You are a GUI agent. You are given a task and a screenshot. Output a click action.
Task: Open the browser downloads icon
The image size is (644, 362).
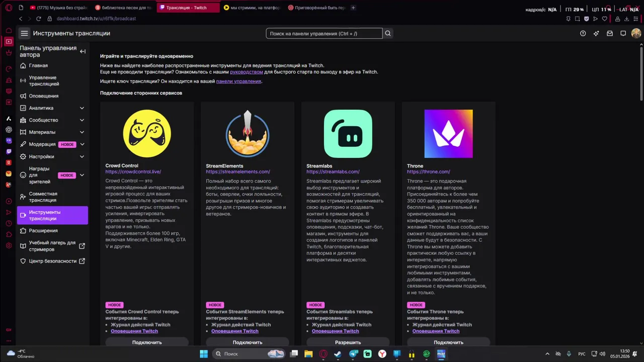(x=627, y=19)
